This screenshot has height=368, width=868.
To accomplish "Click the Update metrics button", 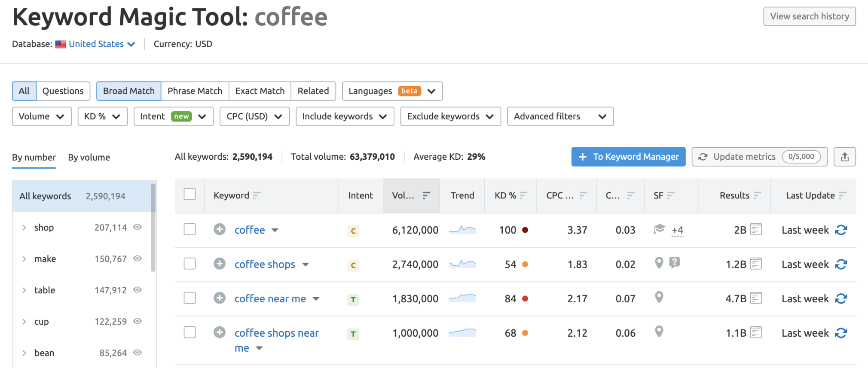I will pyautogui.click(x=760, y=157).
